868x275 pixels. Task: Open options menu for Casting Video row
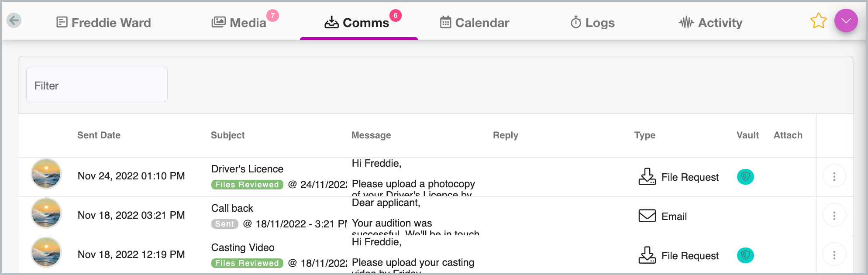click(834, 255)
